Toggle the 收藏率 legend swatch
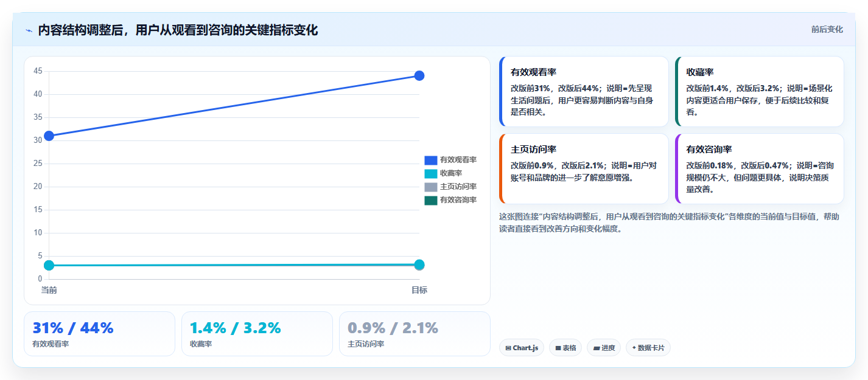Viewport: 868px width, 380px height. 431,173
